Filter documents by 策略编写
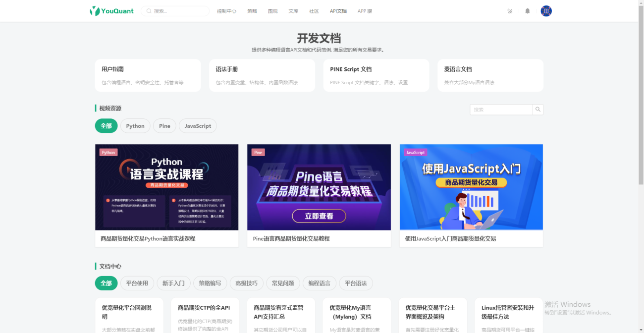644x333 pixels. [x=210, y=283]
